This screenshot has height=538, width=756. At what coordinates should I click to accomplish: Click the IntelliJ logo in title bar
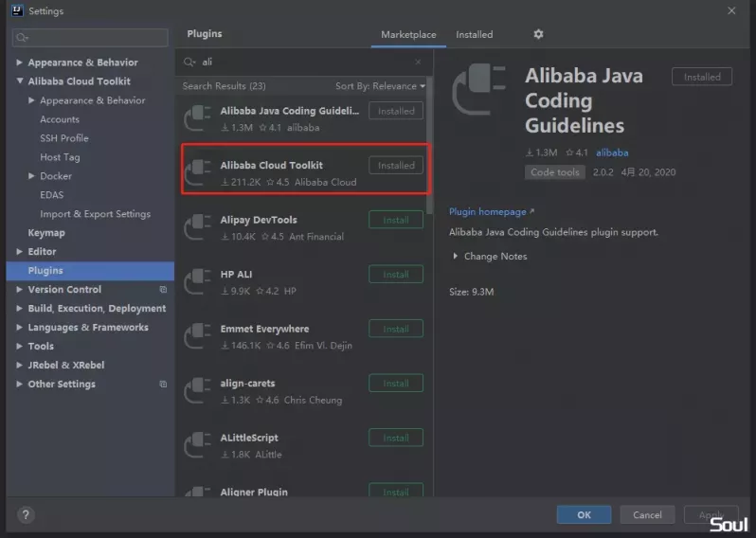point(17,10)
